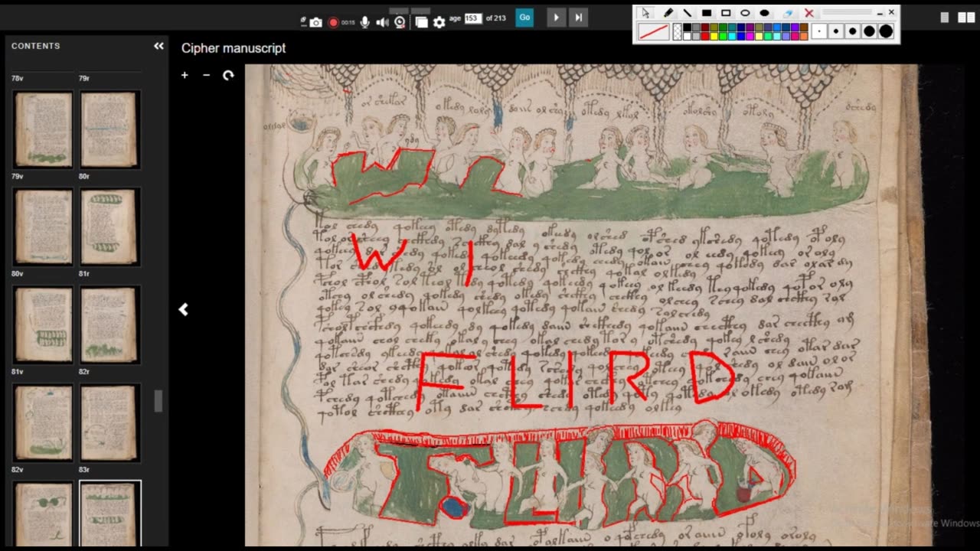This screenshot has width=980, height=551.
Task: Click the 78v page label
Action: pyautogui.click(x=17, y=78)
